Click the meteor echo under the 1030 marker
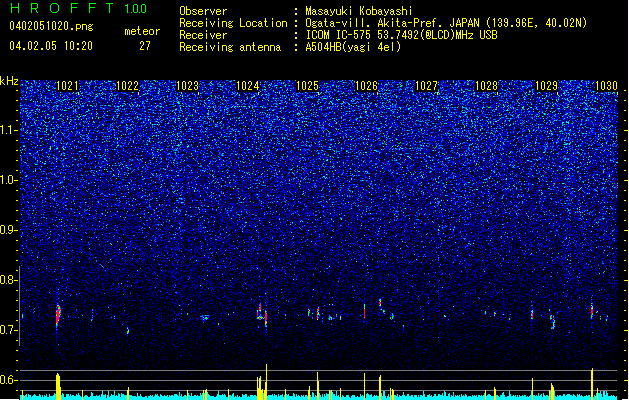Screen dimensions: 629x400 [592, 310]
